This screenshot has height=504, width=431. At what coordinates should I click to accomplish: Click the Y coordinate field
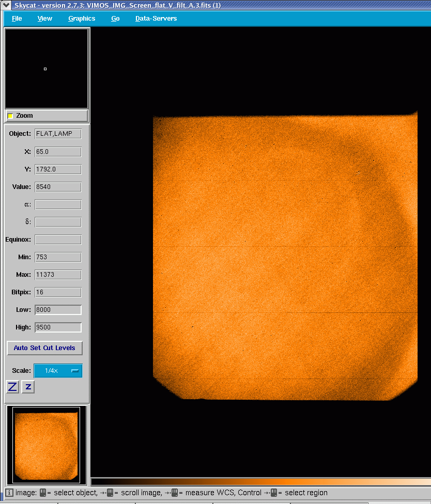58,169
